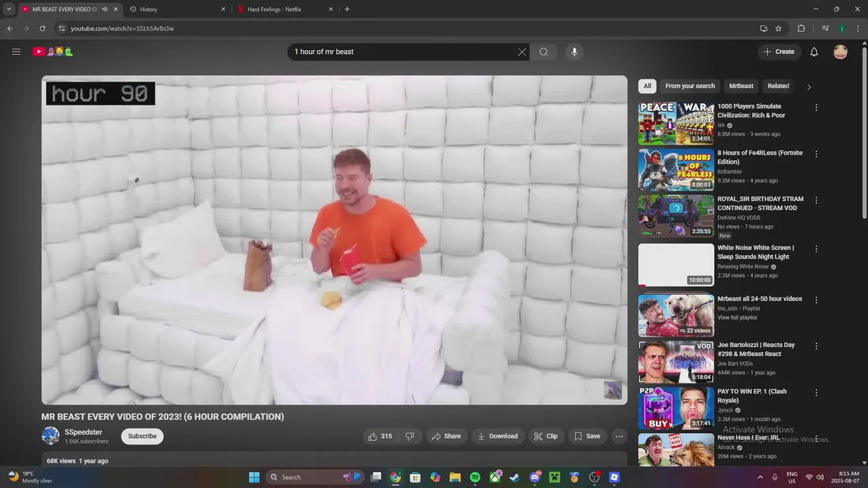This screenshot has height=488, width=868.
Task: Open SSpeedster channel name link
Action: [83, 432]
